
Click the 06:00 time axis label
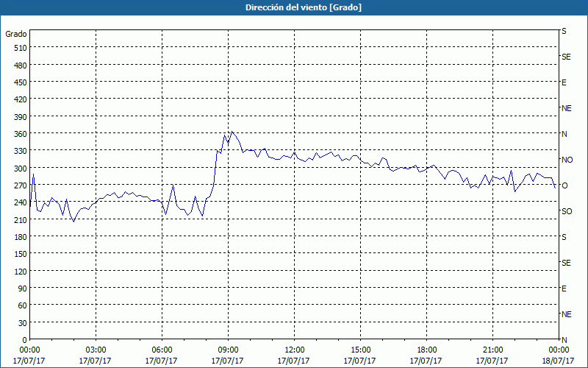(162, 350)
